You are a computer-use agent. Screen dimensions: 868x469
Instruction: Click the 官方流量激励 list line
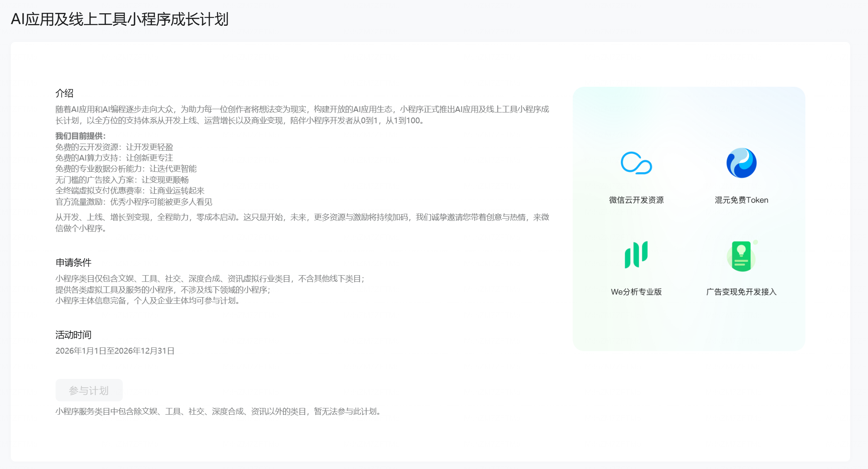(x=134, y=202)
